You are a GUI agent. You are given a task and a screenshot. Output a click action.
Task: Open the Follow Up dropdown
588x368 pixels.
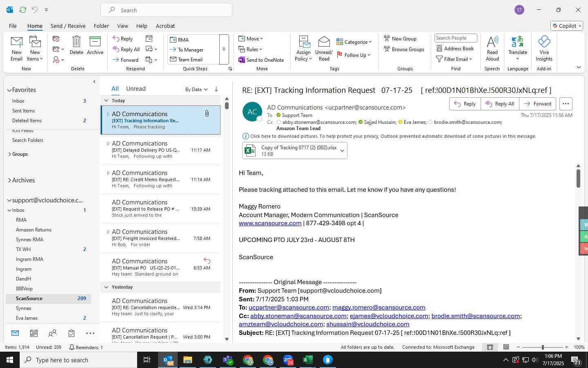click(354, 55)
